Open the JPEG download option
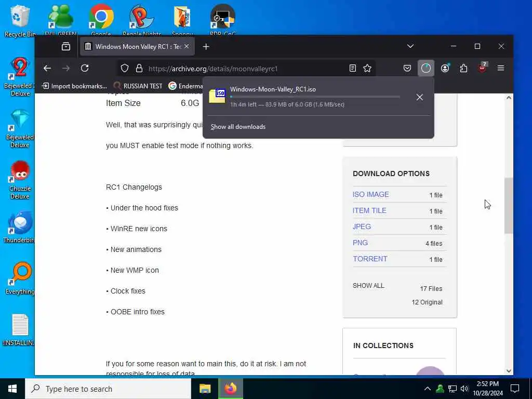532x399 pixels. pyautogui.click(x=362, y=227)
